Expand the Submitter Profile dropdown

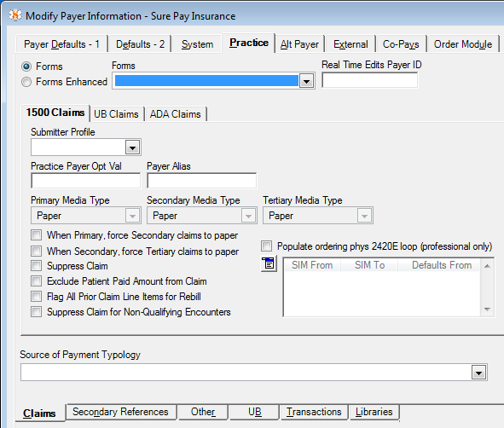tap(132, 147)
